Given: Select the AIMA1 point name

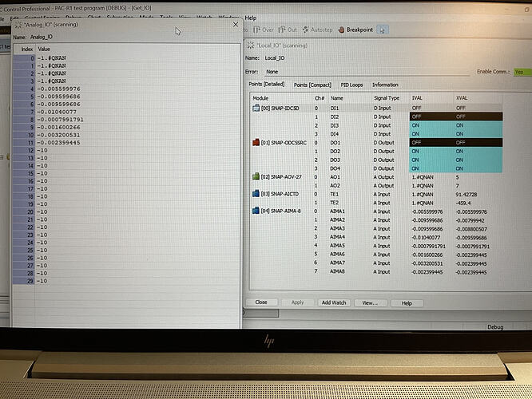Looking at the screenshot, I should (x=337, y=211).
